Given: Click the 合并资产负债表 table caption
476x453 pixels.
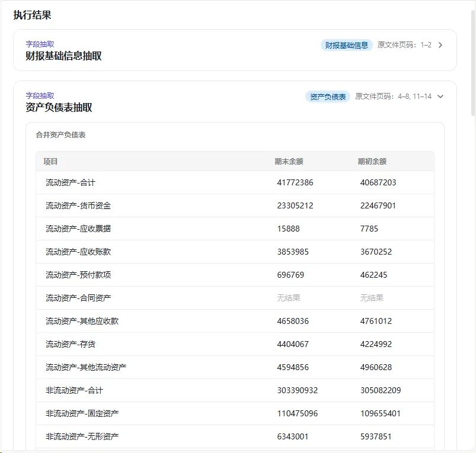Looking at the screenshot, I should [60, 135].
